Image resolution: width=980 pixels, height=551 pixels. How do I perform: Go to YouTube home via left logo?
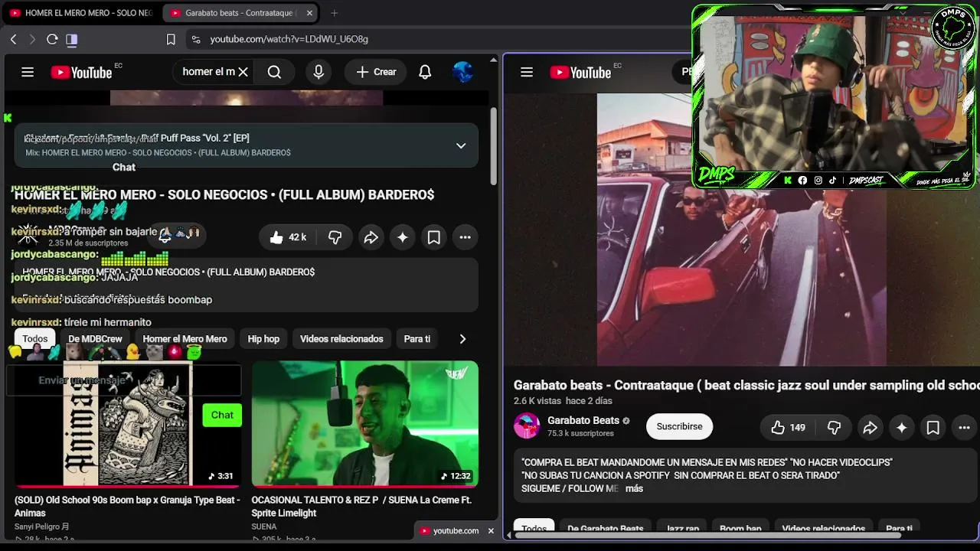(81, 73)
